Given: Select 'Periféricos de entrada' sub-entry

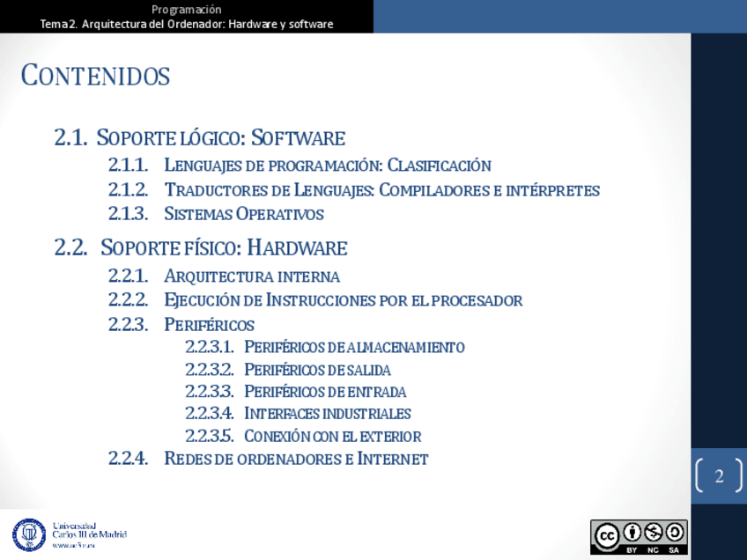Looking at the screenshot, I should 325,392.
